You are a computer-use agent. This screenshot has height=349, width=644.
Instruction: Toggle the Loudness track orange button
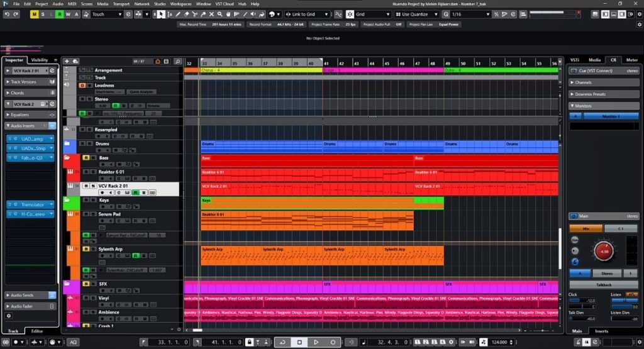coord(82,86)
